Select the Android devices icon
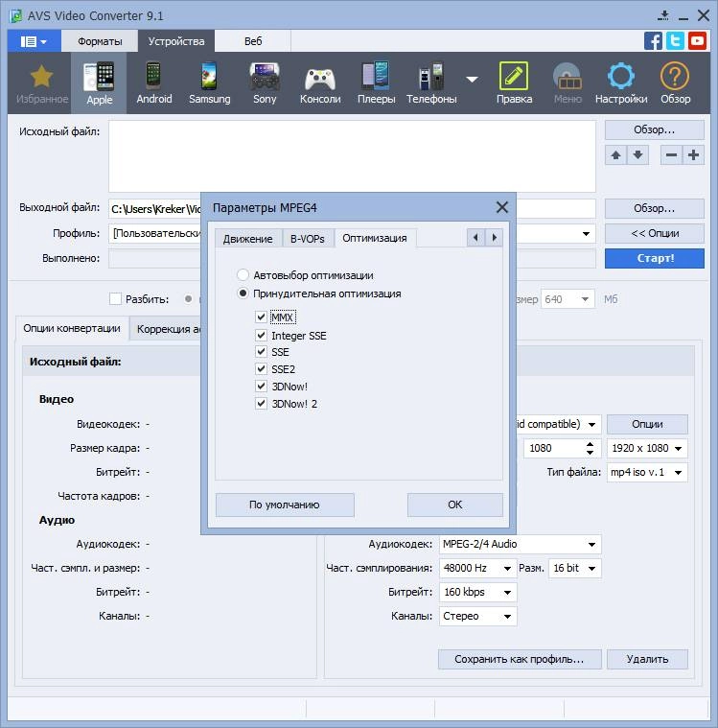Image resolution: width=718 pixels, height=728 pixels. point(154,83)
